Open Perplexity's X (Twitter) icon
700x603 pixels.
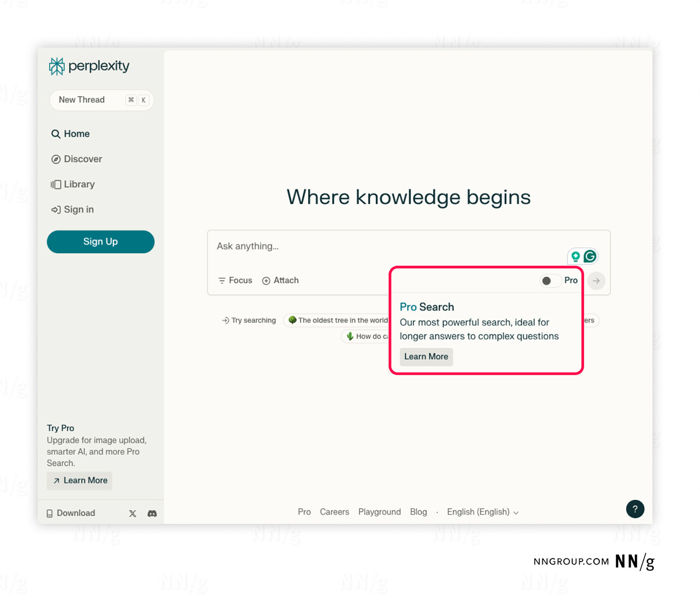tap(133, 513)
